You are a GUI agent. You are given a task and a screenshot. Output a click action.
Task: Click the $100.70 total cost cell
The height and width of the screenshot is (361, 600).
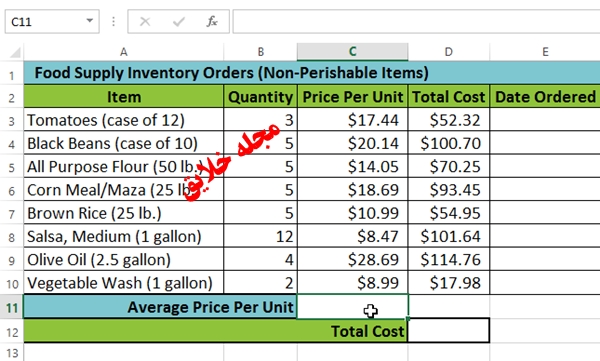(x=449, y=143)
